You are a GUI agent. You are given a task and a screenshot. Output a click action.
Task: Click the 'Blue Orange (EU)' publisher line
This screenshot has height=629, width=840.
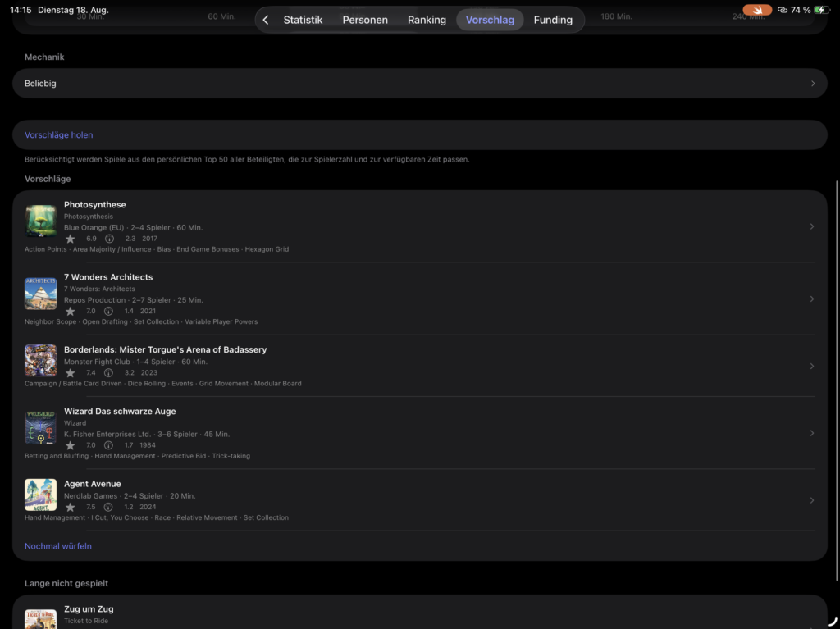[134, 227]
